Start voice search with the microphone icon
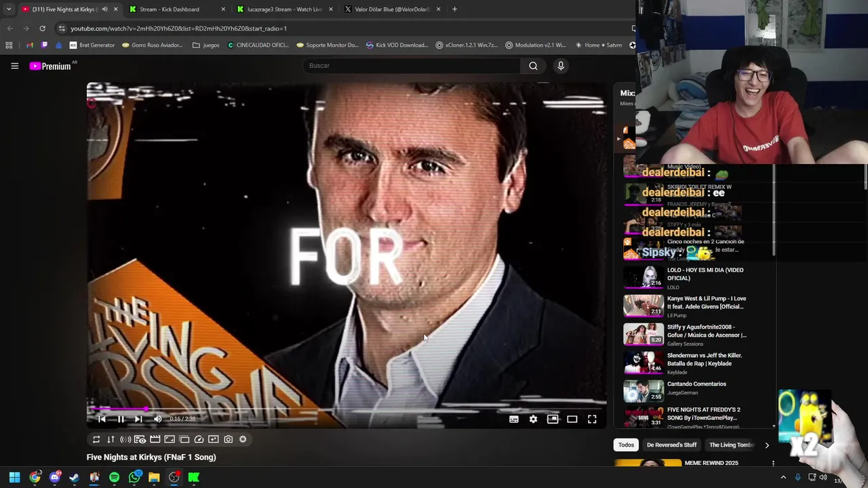 point(560,66)
